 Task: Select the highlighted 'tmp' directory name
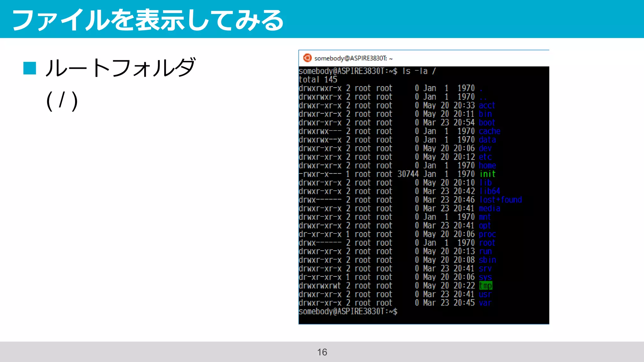[486, 286]
